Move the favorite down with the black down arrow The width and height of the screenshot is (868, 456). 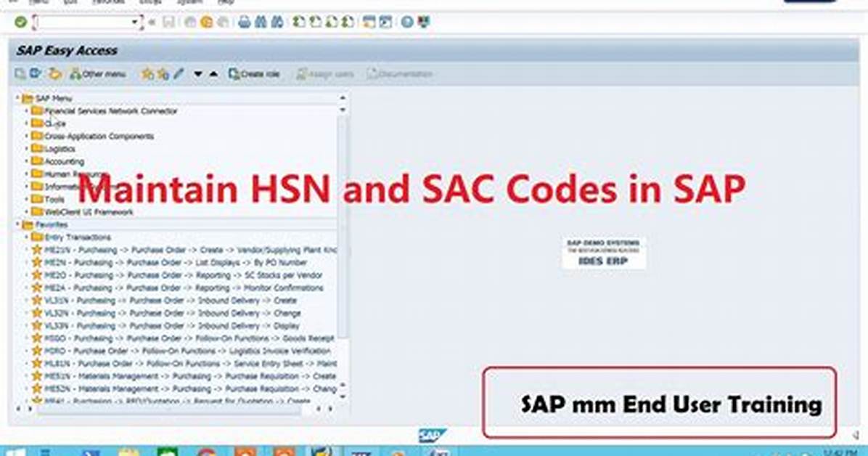pyautogui.click(x=197, y=73)
